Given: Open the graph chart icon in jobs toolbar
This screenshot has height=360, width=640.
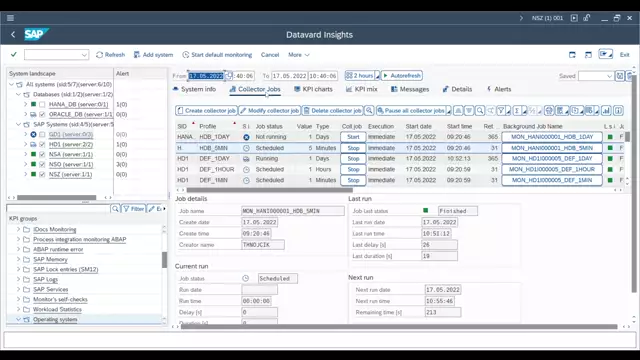Looking at the screenshot, I should coord(607,111).
